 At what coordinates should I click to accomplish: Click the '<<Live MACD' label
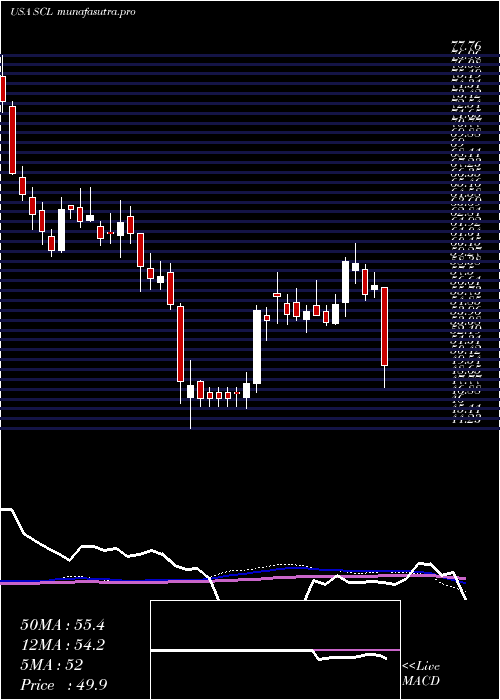[x=421, y=674]
